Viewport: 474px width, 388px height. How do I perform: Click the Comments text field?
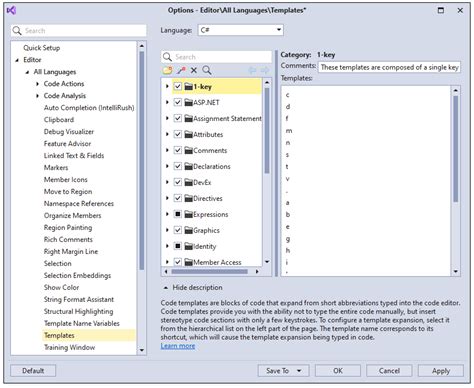coord(389,67)
